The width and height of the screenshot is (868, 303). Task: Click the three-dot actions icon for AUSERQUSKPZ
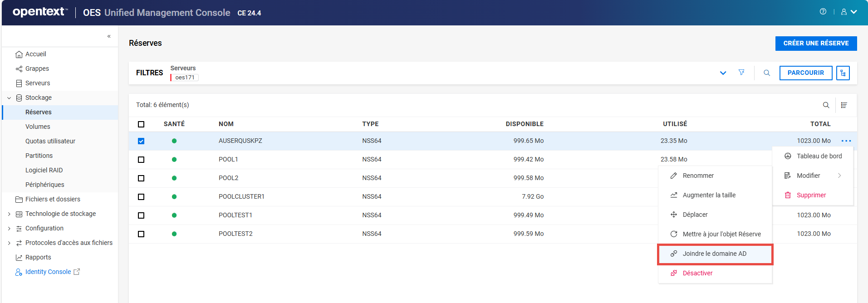click(846, 141)
